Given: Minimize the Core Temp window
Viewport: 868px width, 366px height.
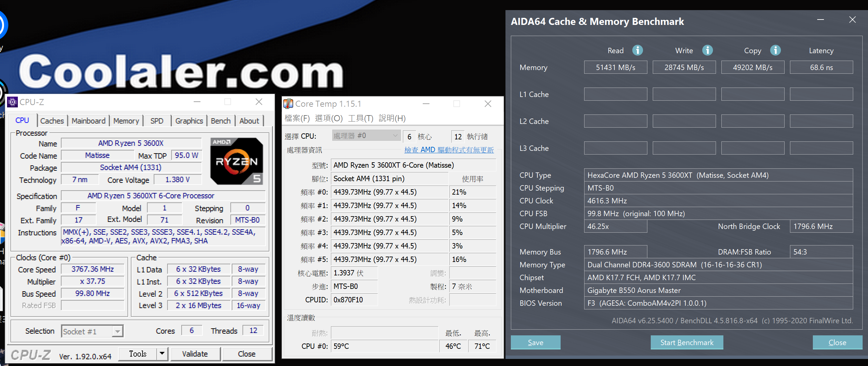Looking at the screenshot, I should pyautogui.click(x=426, y=104).
